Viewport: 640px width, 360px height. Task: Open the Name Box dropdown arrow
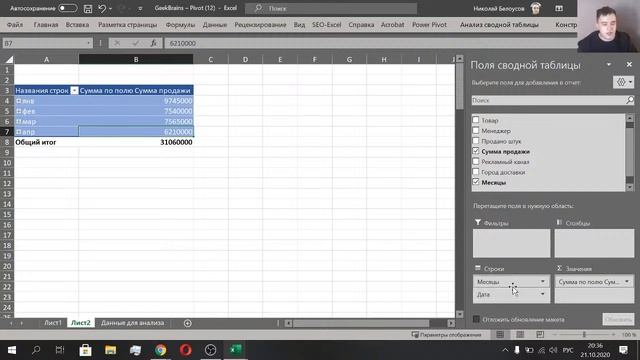coord(88,43)
